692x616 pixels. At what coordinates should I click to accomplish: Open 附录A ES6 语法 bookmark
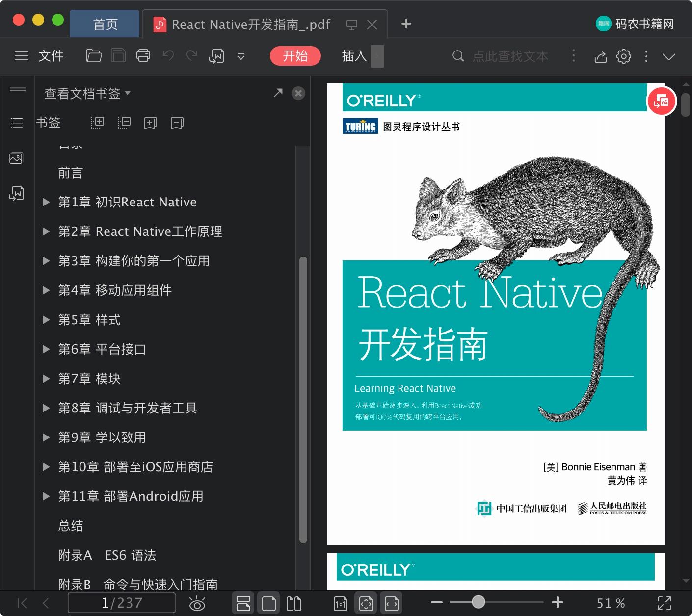point(107,555)
